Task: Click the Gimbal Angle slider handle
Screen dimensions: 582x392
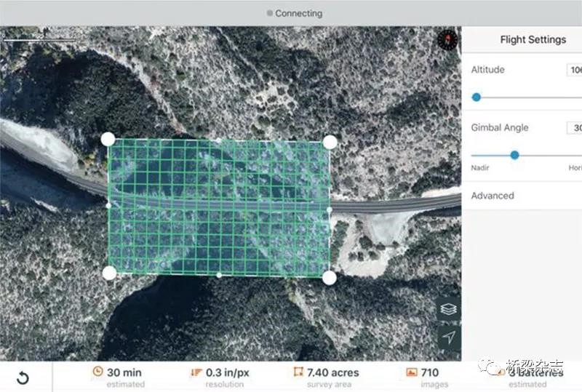Action: click(514, 155)
